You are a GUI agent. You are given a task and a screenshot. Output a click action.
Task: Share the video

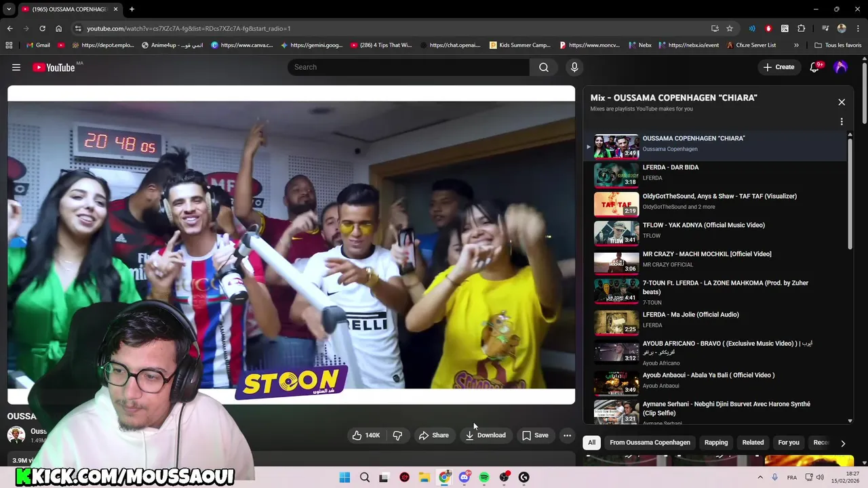coord(433,435)
